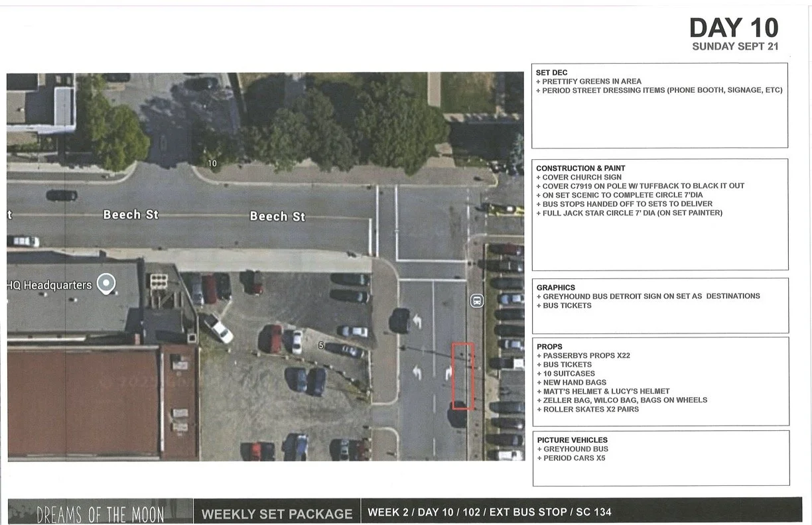Click the bus stop icon on the map
The width and height of the screenshot is (812, 525).
[x=476, y=301]
